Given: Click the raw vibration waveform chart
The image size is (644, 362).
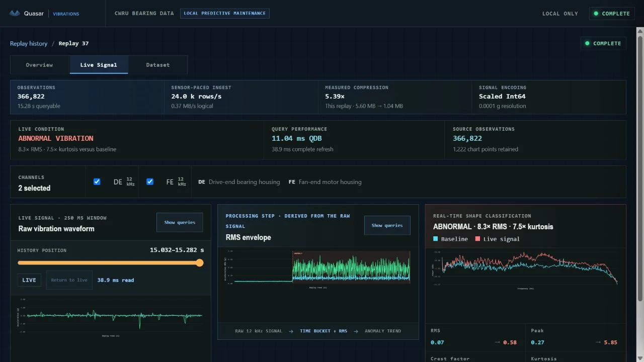Looking at the screenshot, I should pos(110,317).
